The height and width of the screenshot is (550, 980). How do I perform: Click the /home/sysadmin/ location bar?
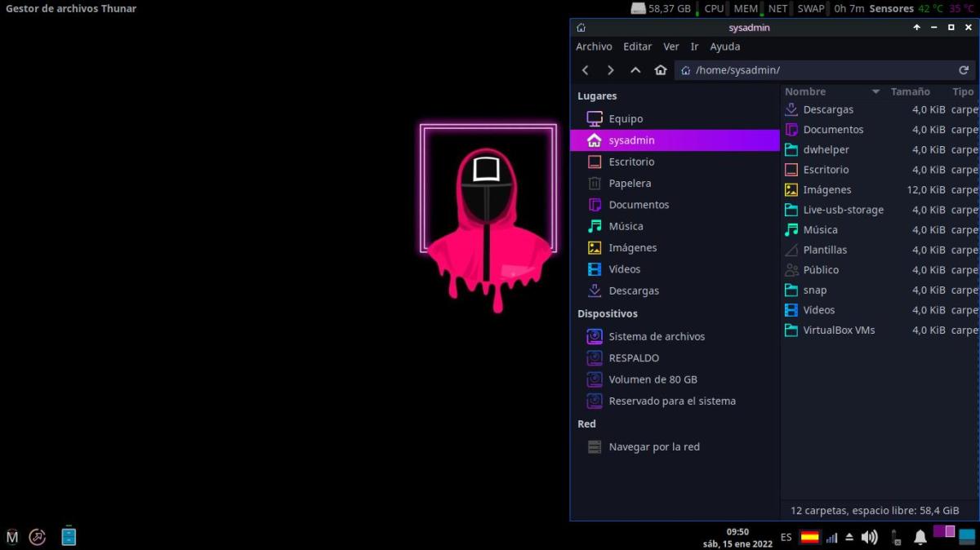tap(817, 70)
